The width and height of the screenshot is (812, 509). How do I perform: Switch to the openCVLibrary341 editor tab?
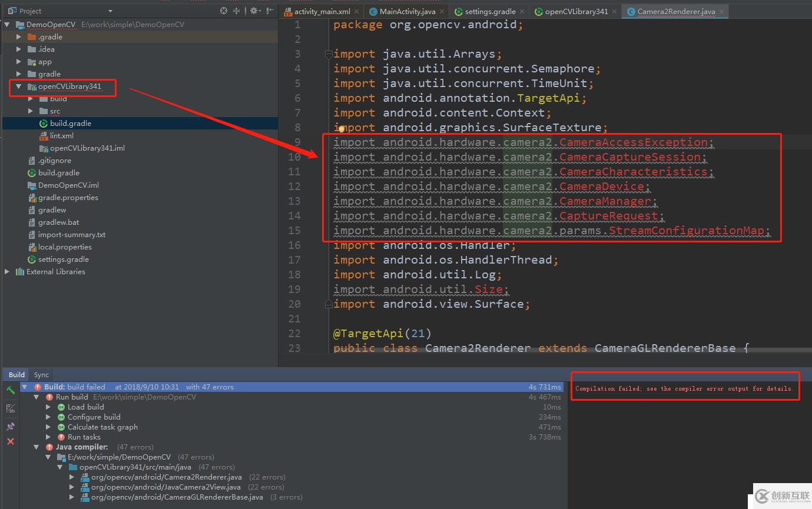[x=576, y=12]
